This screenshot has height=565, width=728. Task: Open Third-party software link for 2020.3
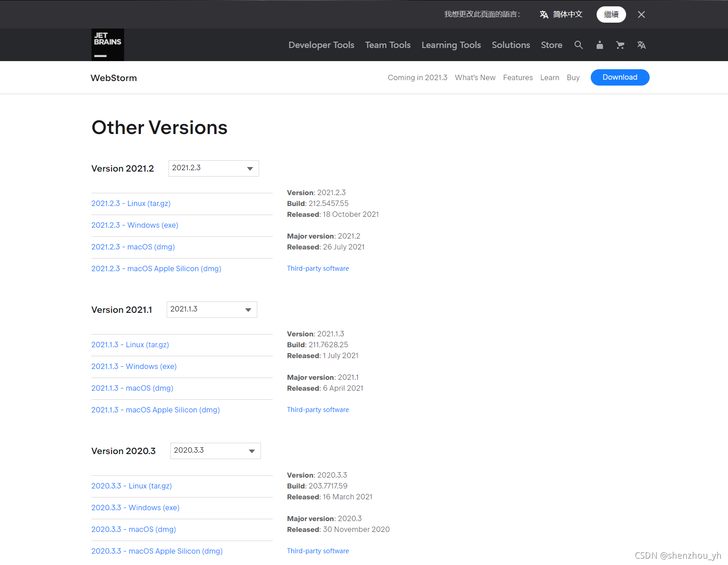tap(318, 551)
